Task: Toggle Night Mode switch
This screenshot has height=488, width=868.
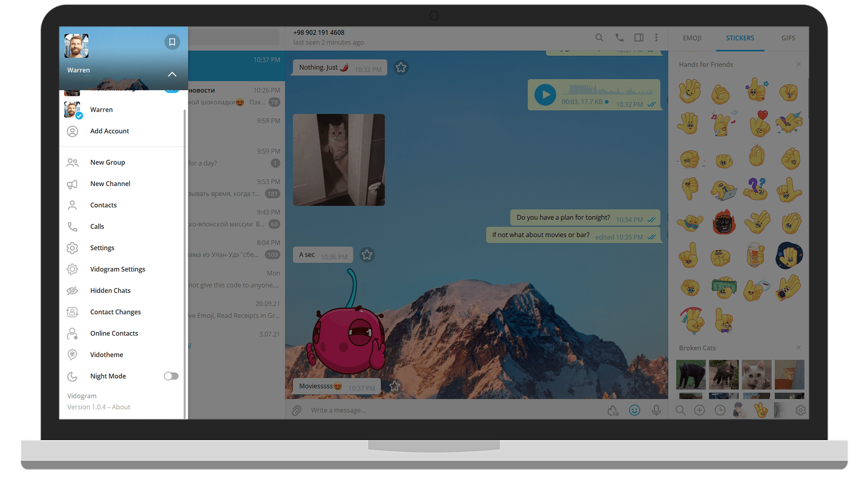Action: [x=171, y=376]
